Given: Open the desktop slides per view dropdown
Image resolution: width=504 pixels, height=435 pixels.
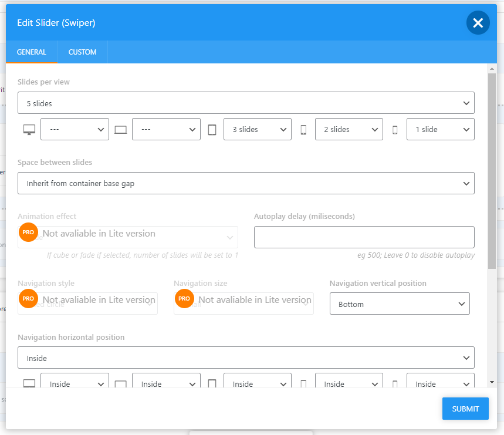Looking at the screenshot, I should (x=75, y=129).
